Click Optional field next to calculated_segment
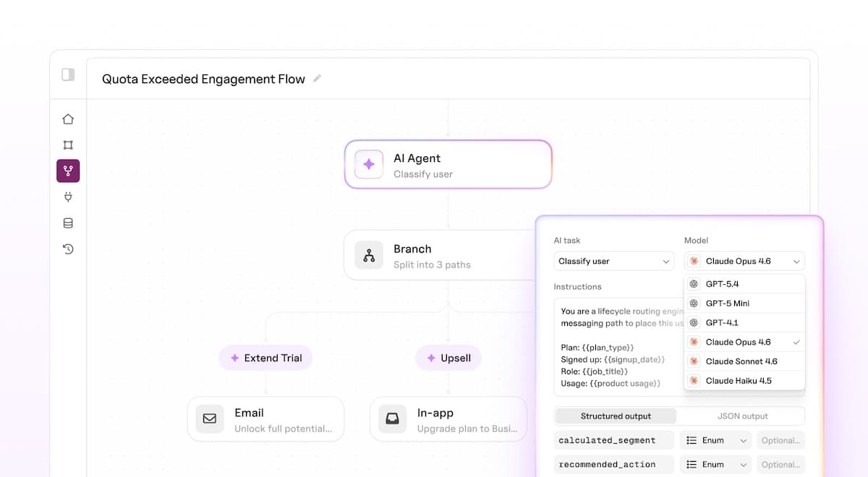This screenshot has height=477, width=868. point(780,440)
